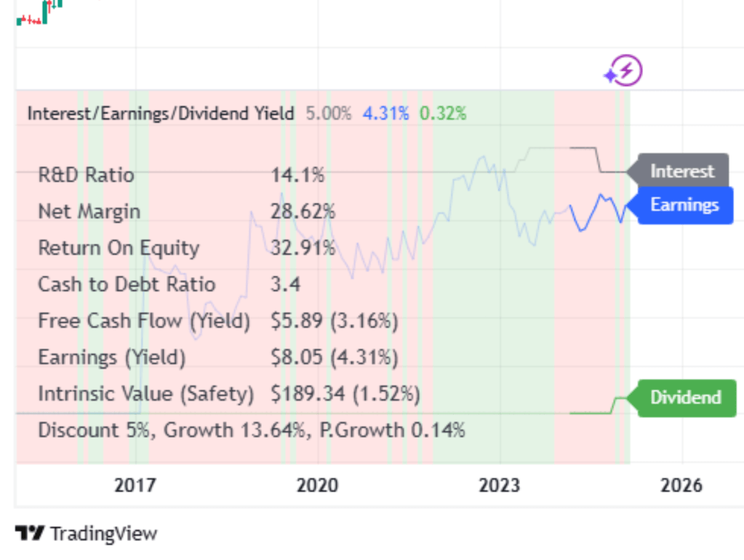Screen dimensions: 744x560
Task: Click the Net Margin row label
Action: coord(89,212)
